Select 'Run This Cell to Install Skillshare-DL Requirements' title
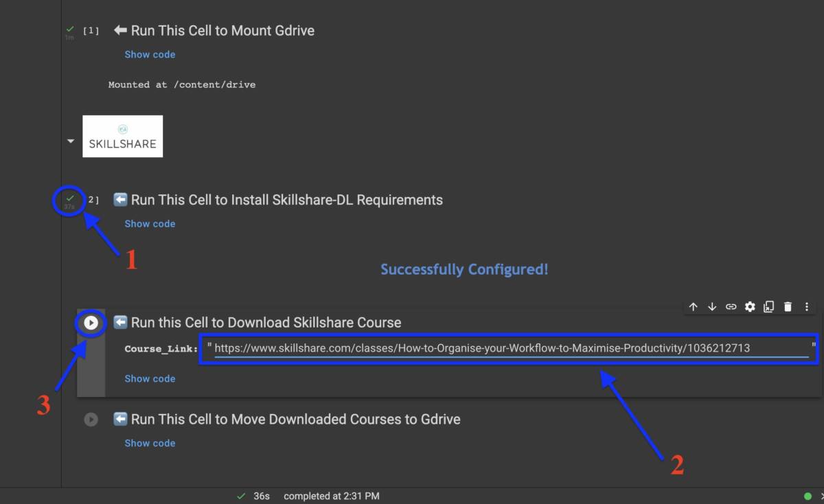Image resolution: width=824 pixels, height=504 pixels. (x=287, y=200)
